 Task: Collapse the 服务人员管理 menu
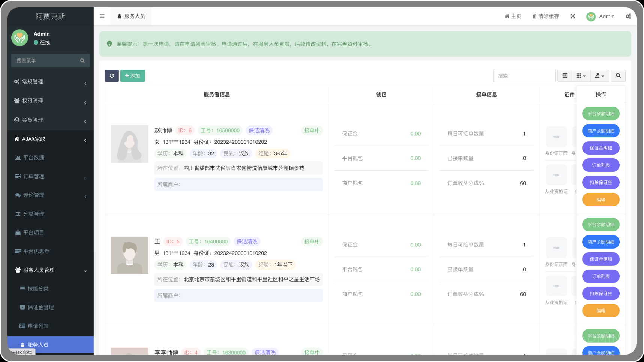[50, 270]
